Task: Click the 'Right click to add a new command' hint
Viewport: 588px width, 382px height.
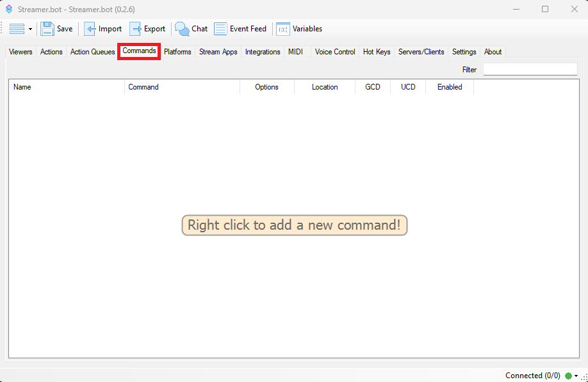Action: coord(294,225)
